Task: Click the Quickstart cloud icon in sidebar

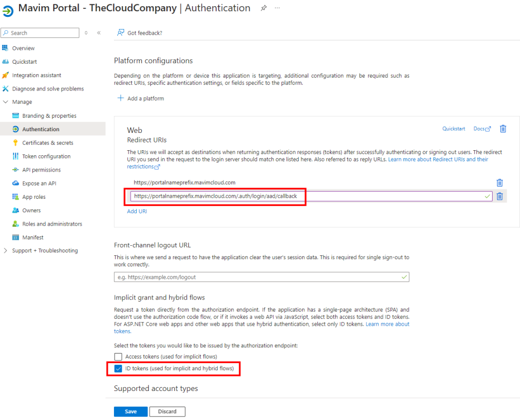Action: (x=6, y=61)
